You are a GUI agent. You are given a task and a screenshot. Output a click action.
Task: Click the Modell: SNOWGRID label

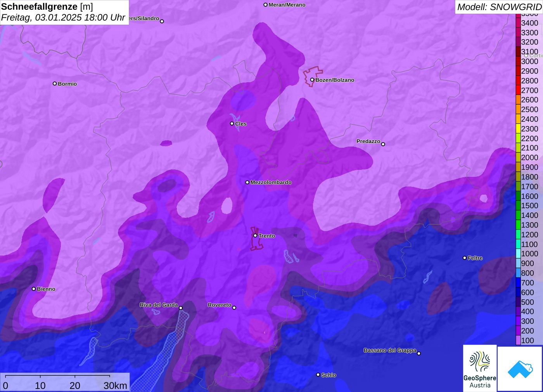(499, 7)
